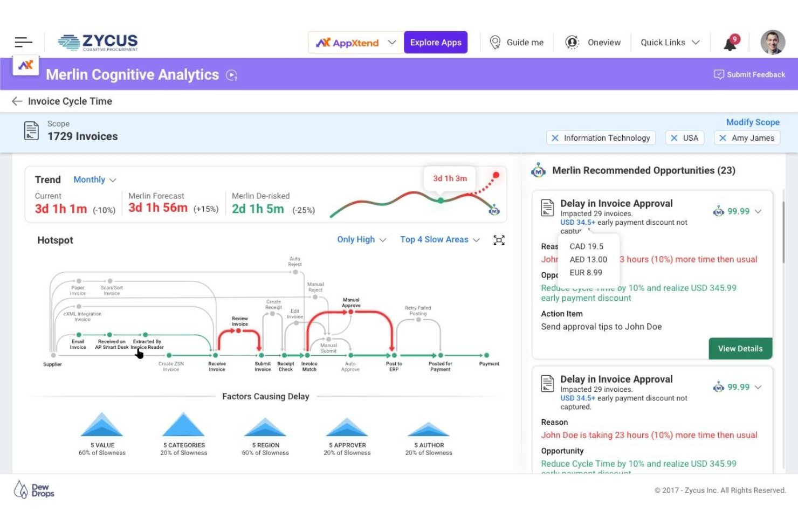Click the View Details button
The image size is (798, 532).
pos(740,349)
